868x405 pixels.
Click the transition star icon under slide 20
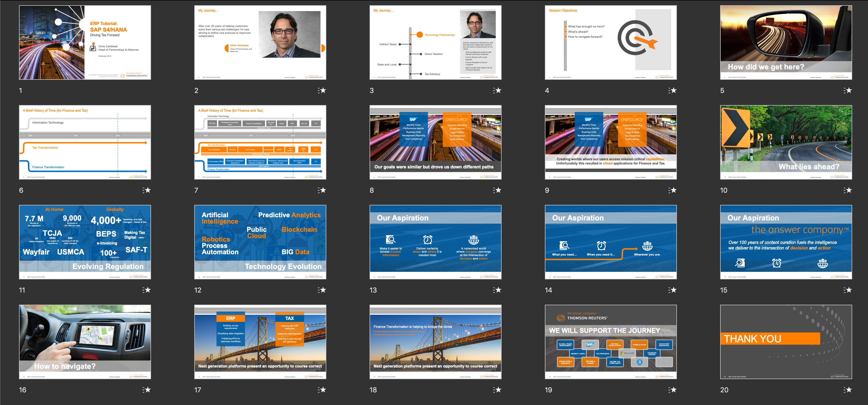click(x=848, y=390)
